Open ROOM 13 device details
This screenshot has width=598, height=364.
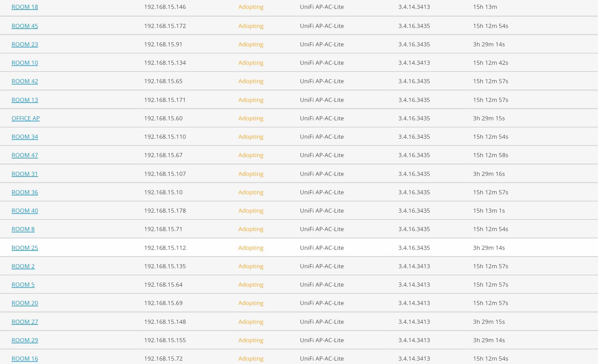[x=25, y=100]
